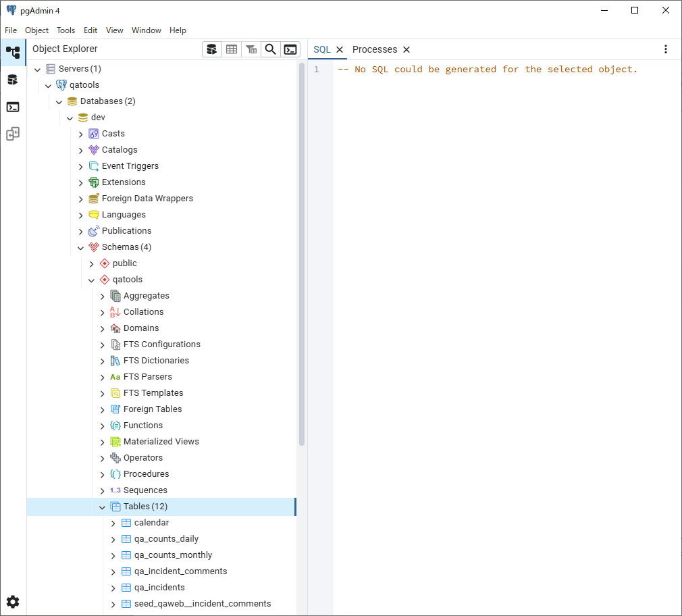The width and height of the screenshot is (682, 616).
Task: Click the Filtered Rows toolbar icon
Action: click(x=251, y=49)
